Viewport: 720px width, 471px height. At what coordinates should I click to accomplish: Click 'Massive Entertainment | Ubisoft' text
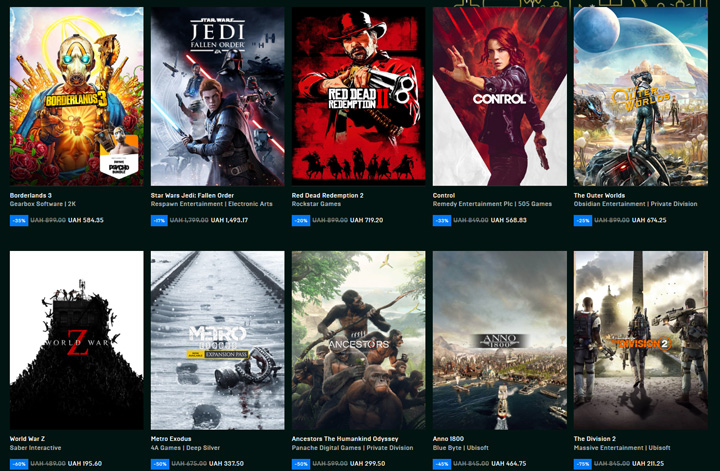622,448
